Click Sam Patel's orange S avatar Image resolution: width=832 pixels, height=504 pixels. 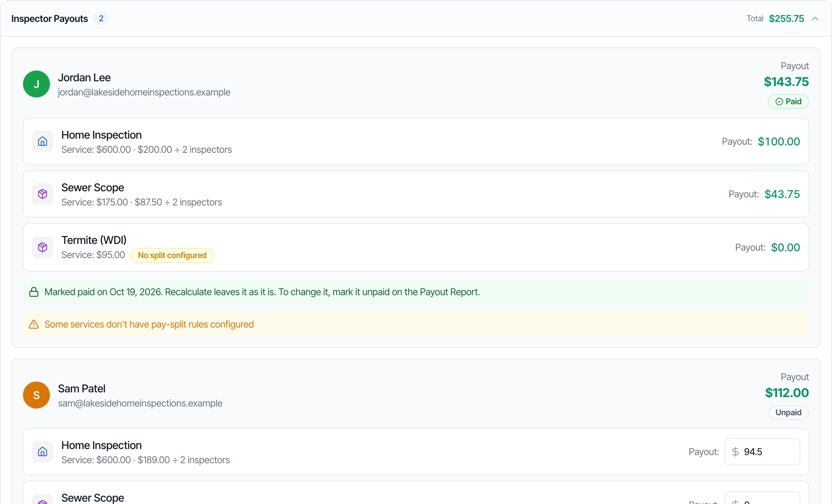click(x=36, y=395)
